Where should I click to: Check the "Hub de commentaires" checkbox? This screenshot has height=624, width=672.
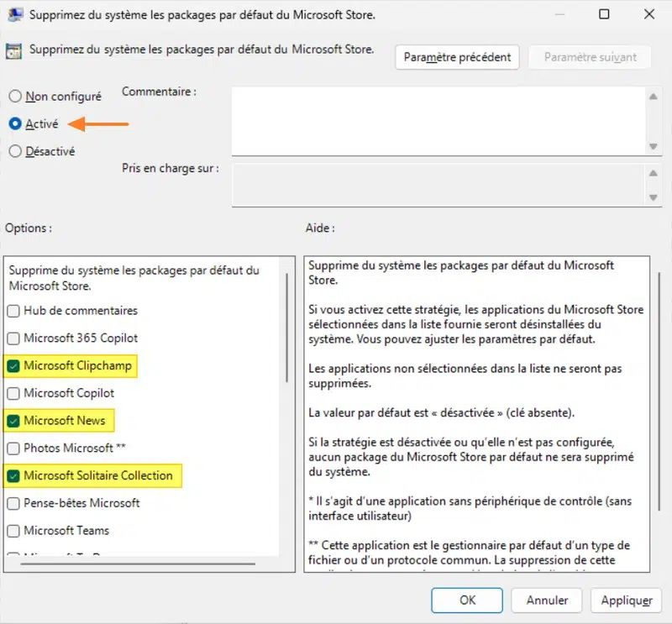click(14, 312)
